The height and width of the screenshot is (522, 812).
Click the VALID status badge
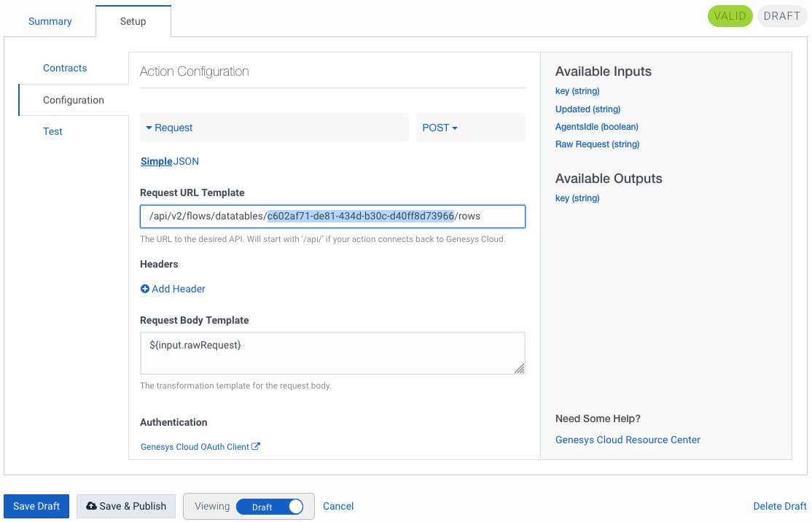tap(730, 15)
